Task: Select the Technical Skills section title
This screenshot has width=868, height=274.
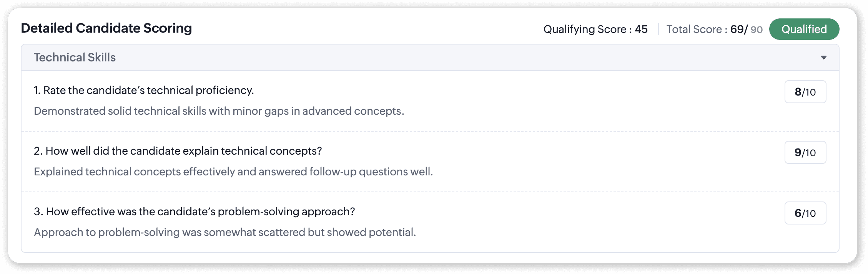Action: click(x=75, y=58)
